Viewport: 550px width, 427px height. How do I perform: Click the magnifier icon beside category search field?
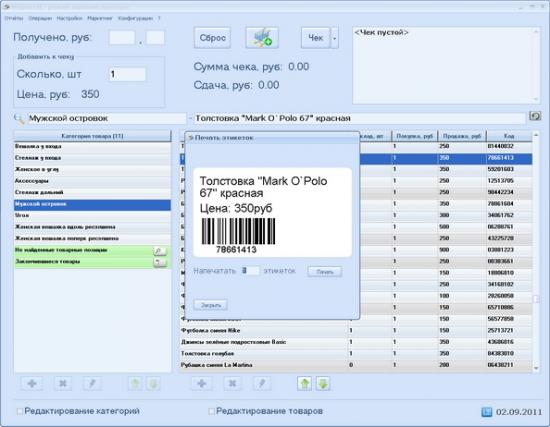pos(19,119)
